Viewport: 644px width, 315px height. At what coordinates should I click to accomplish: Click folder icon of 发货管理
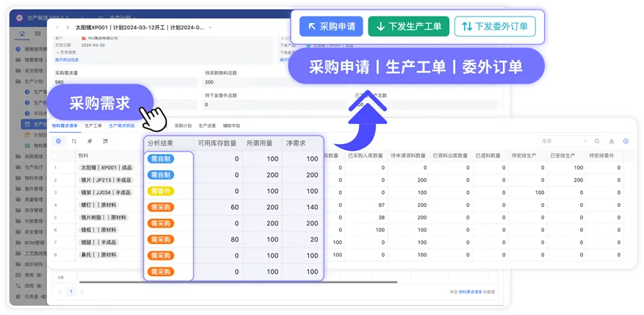point(18,71)
